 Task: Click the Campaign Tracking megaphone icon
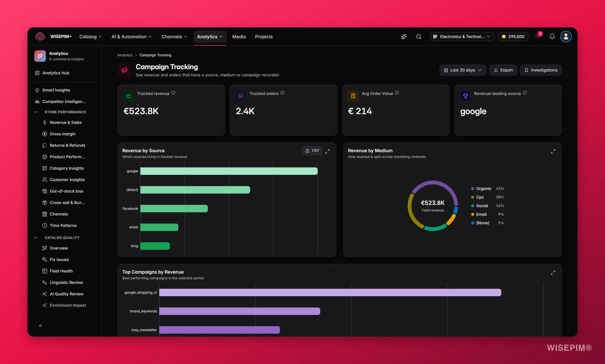pos(124,70)
